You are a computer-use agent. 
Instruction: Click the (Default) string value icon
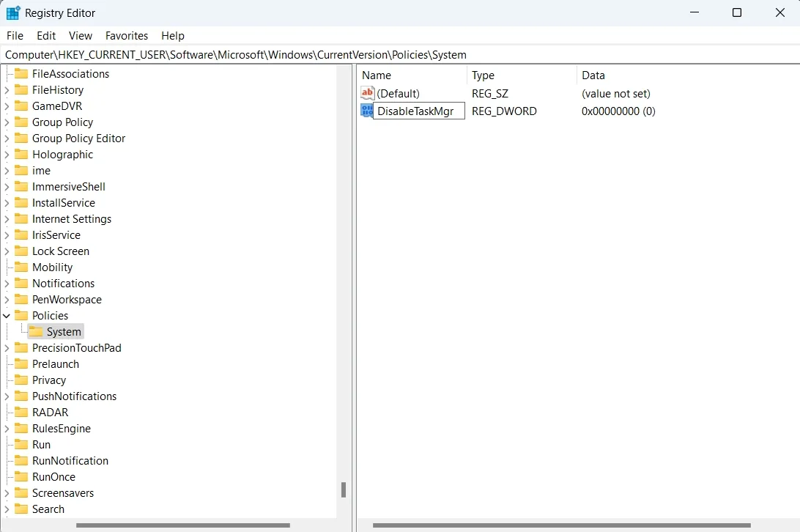367,93
